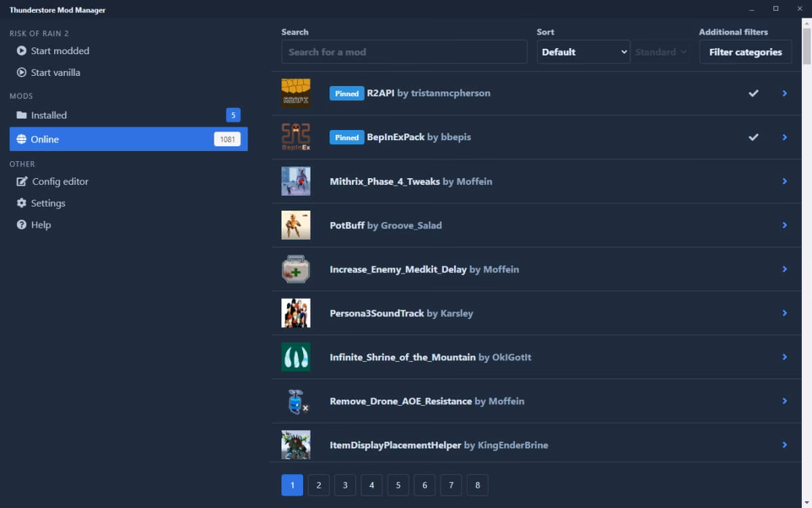Go to page 7

[451, 485]
